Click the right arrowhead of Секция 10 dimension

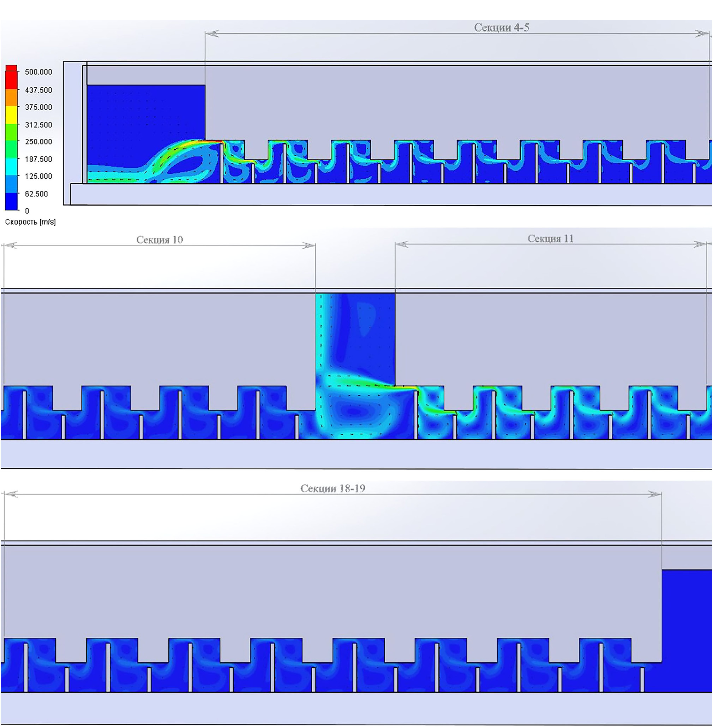(309, 246)
